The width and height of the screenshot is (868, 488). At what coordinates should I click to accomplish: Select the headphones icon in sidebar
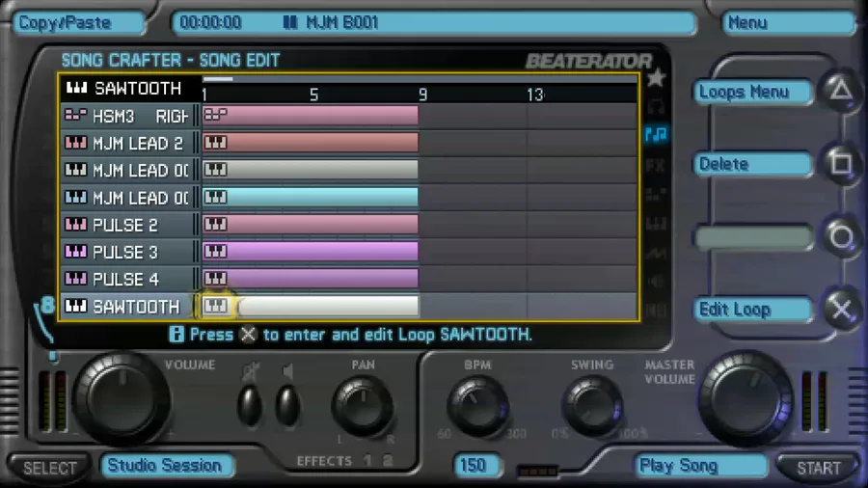point(656,106)
